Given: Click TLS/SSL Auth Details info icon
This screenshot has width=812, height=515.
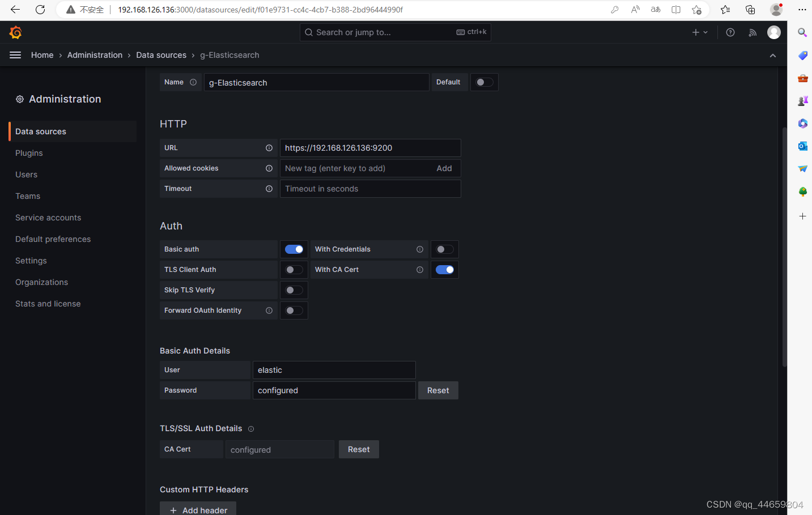Looking at the screenshot, I should (251, 429).
